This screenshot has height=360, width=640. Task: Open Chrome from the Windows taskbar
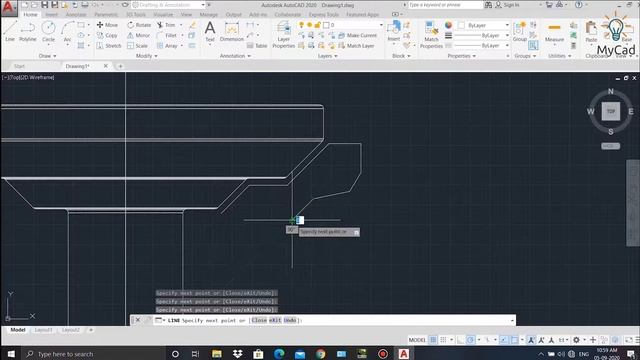[x=320, y=354]
